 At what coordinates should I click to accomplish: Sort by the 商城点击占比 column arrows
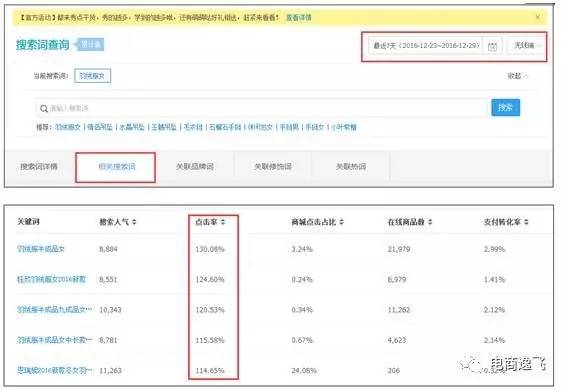point(341,222)
